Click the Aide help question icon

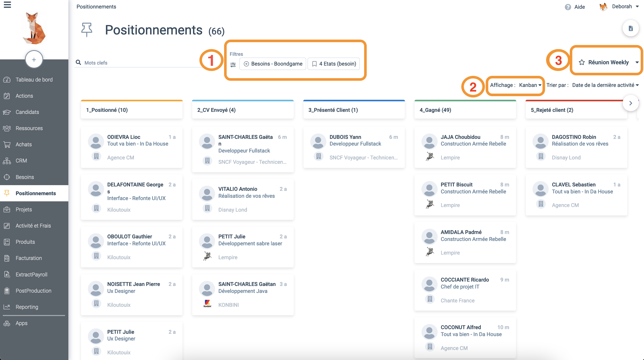tap(568, 7)
